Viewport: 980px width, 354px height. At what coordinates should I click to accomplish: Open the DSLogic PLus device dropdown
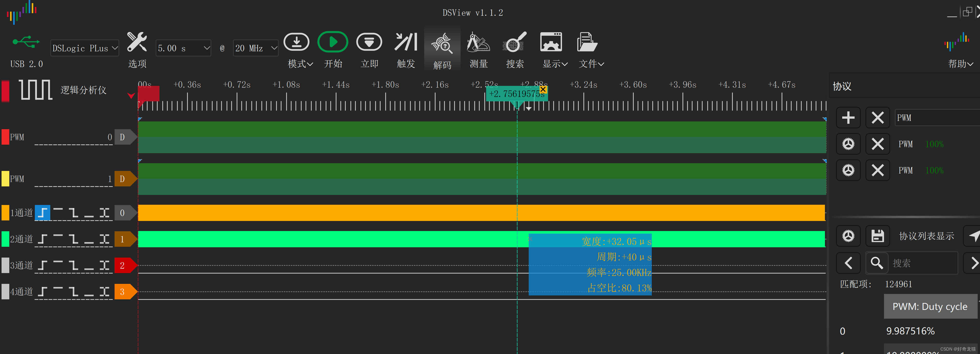pos(84,48)
